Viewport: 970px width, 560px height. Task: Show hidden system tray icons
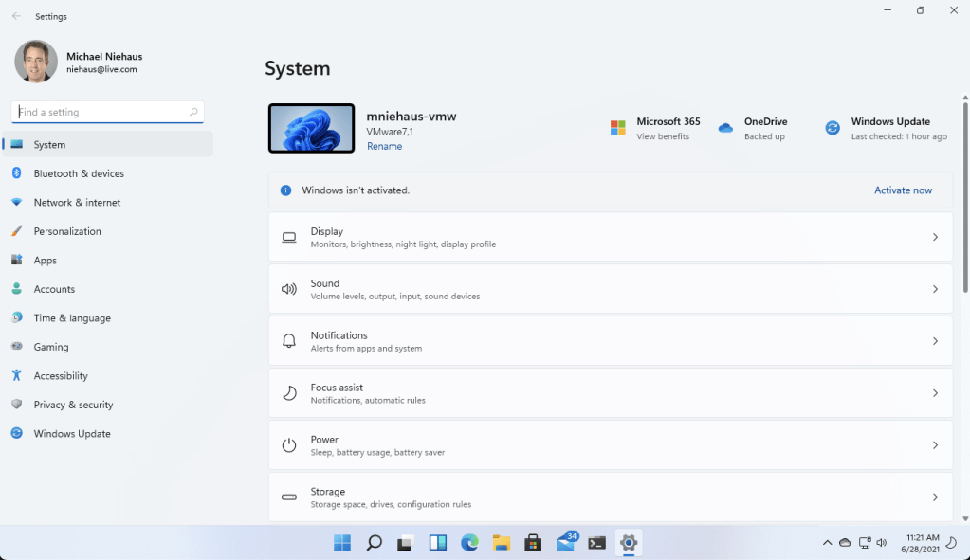[x=827, y=543]
